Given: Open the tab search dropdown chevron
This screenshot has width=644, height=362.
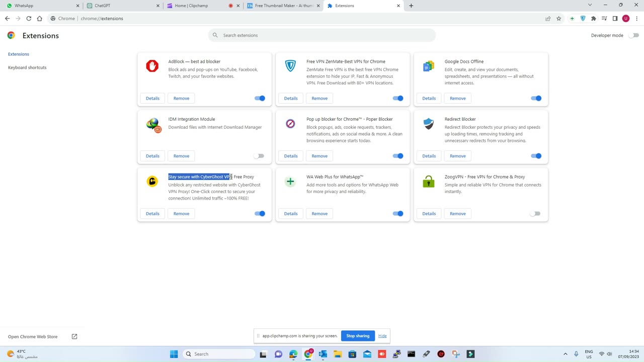Looking at the screenshot, I should [x=590, y=5].
